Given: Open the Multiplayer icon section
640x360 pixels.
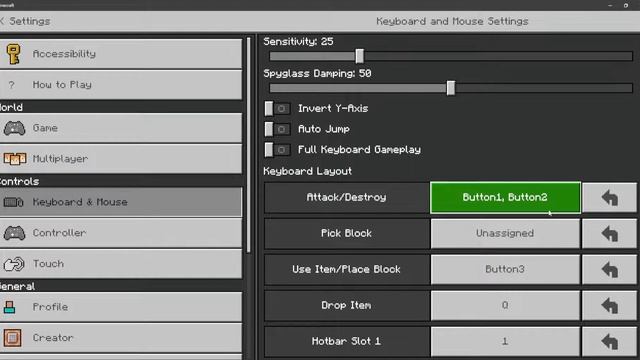Looking at the screenshot, I should pyautogui.click(x=15, y=159).
